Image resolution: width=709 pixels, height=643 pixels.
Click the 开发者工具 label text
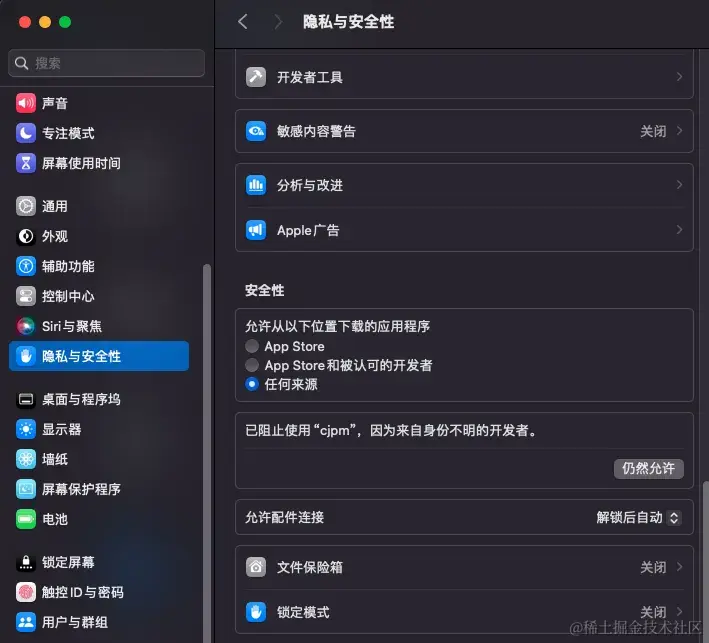310,77
